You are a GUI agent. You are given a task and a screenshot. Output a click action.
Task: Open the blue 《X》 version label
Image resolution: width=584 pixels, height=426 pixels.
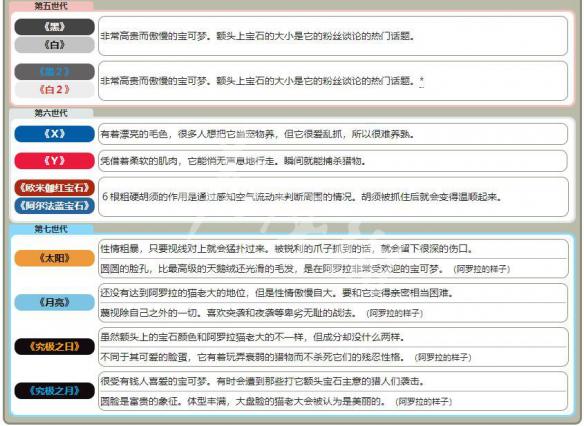[54, 134]
